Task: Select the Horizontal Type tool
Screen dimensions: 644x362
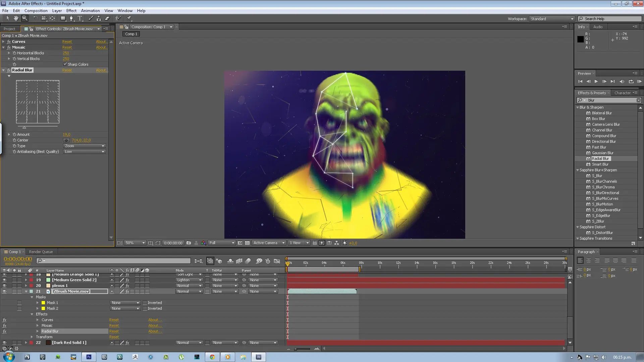Action: click(x=80, y=18)
